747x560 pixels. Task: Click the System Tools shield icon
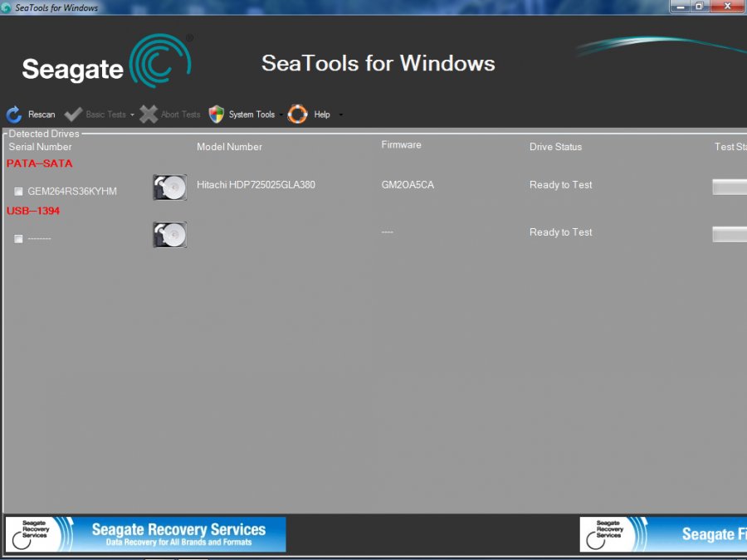217,114
